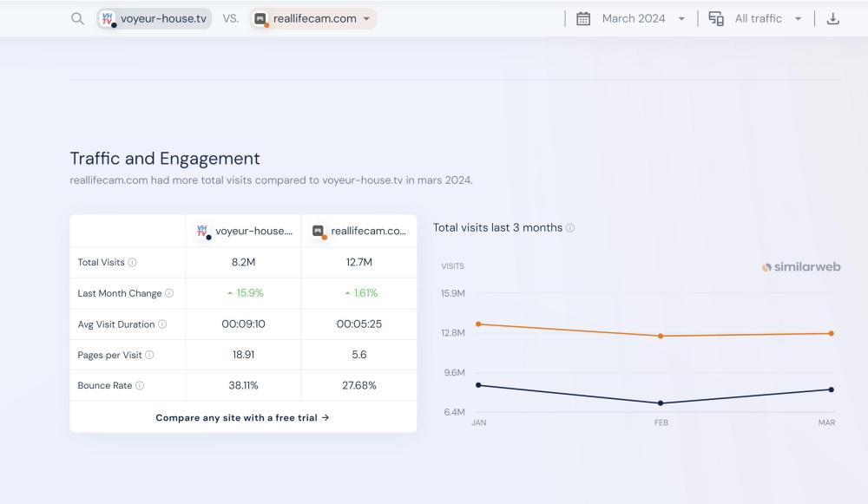Screen dimensions: 868x504
Task: Click the calendar icon beside March 2024
Action: tap(583, 18)
